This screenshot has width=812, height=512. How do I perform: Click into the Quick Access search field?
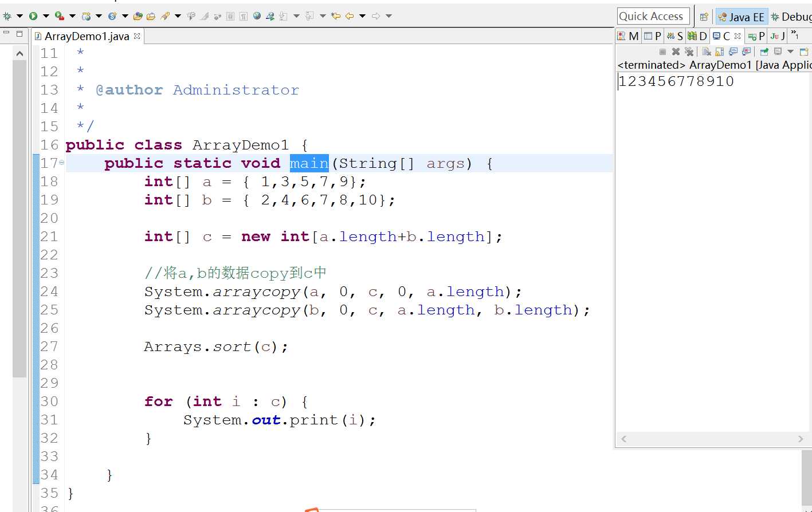coord(653,16)
